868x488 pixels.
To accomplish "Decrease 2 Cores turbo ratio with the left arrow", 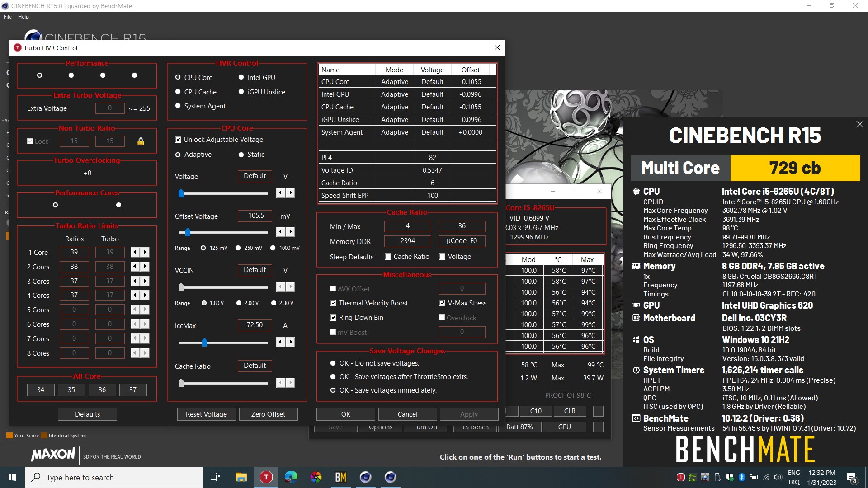I will click(x=135, y=267).
